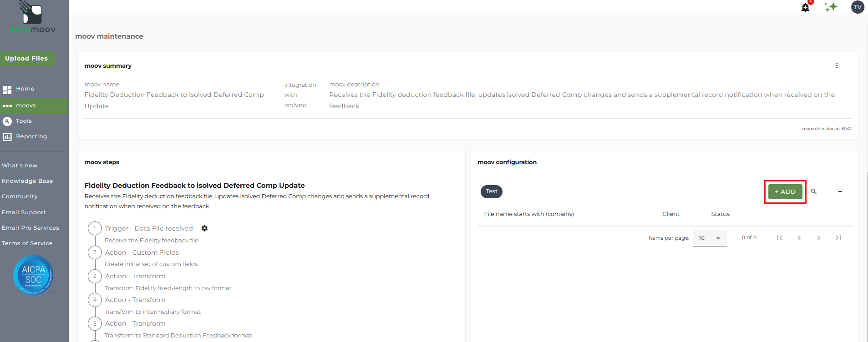Viewport: 868px width, 342px height.
Task: Click the + ADD configuration button
Action: click(x=785, y=192)
